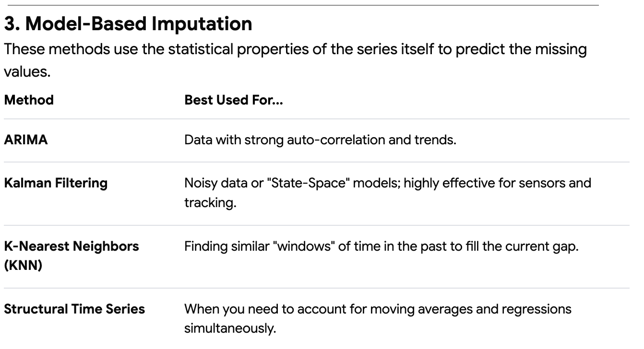Click the horizontal divider line above the heading
This screenshot has height=349, width=644.
coord(301,5)
